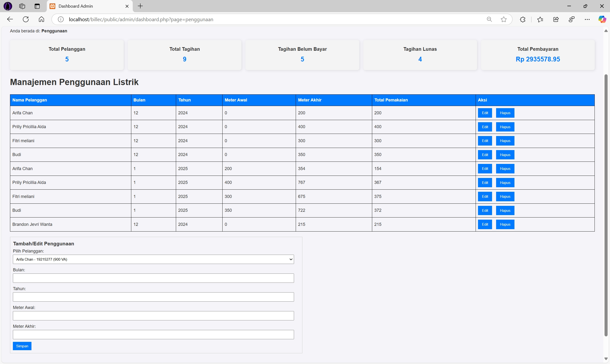This screenshot has height=364, width=610.
Task: Hapus Fitri meliani's 2024 usage row
Action: (505, 141)
